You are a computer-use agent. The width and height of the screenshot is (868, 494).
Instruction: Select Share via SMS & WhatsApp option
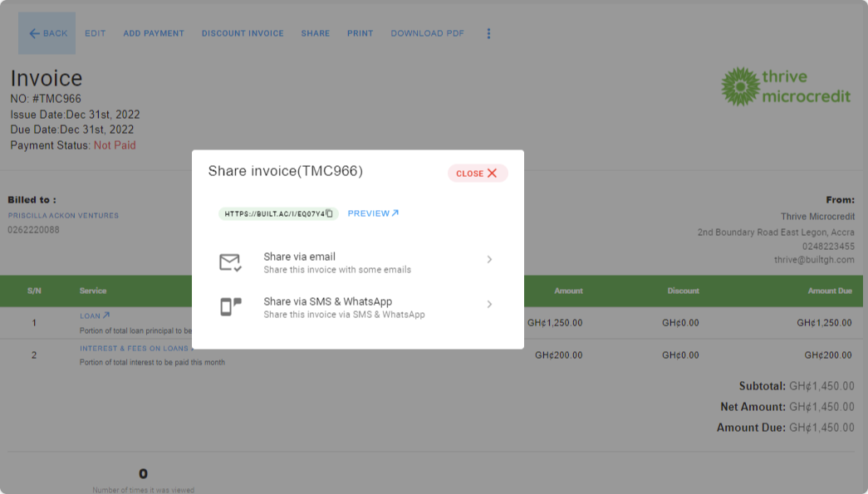pyautogui.click(x=344, y=307)
